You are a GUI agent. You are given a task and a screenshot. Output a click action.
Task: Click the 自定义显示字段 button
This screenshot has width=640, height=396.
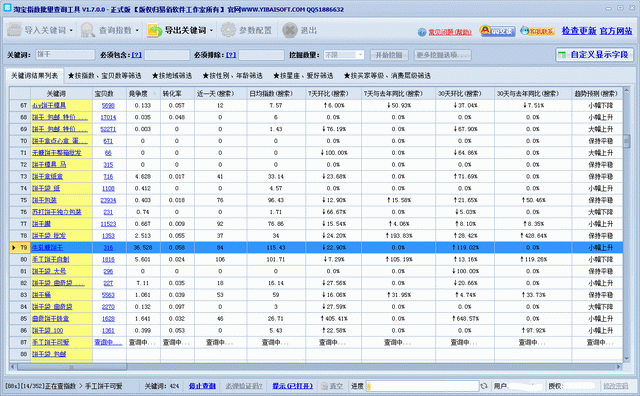[594, 55]
